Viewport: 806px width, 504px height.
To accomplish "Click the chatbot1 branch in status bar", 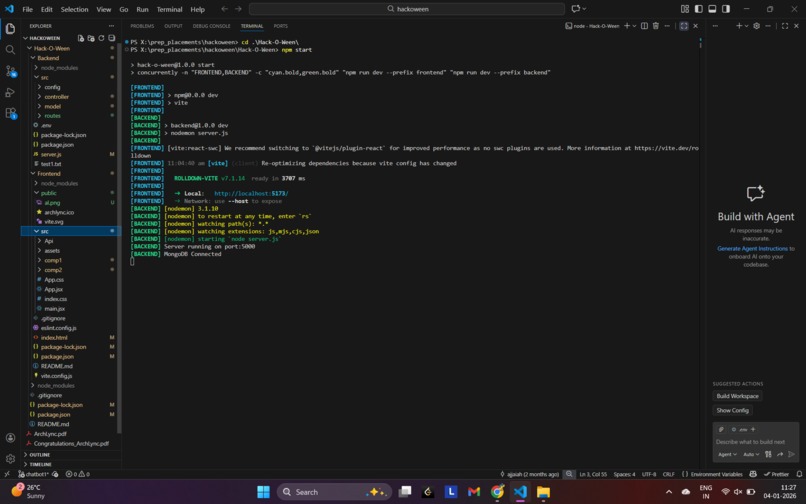I will (33, 474).
